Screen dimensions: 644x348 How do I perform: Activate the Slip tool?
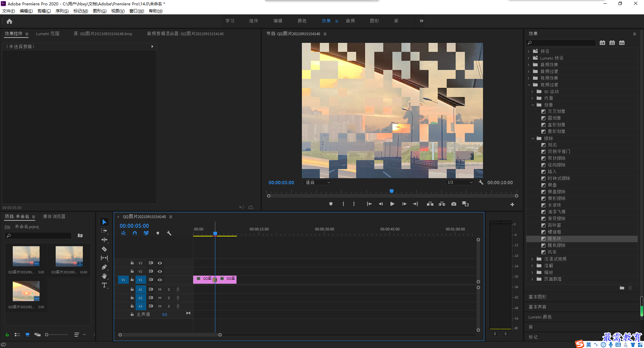coord(104,258)
